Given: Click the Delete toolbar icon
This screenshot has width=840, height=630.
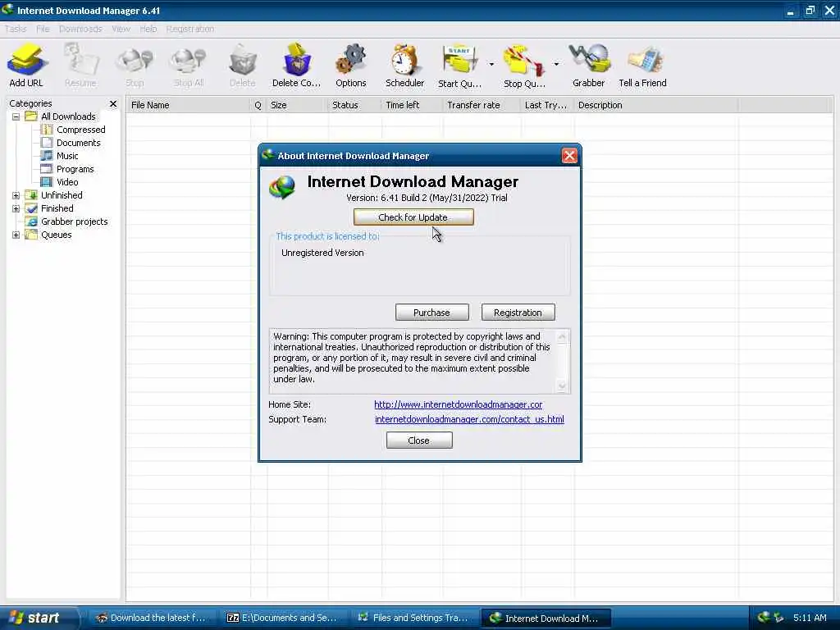Looking at the screenshot, I should pos(242,60).
